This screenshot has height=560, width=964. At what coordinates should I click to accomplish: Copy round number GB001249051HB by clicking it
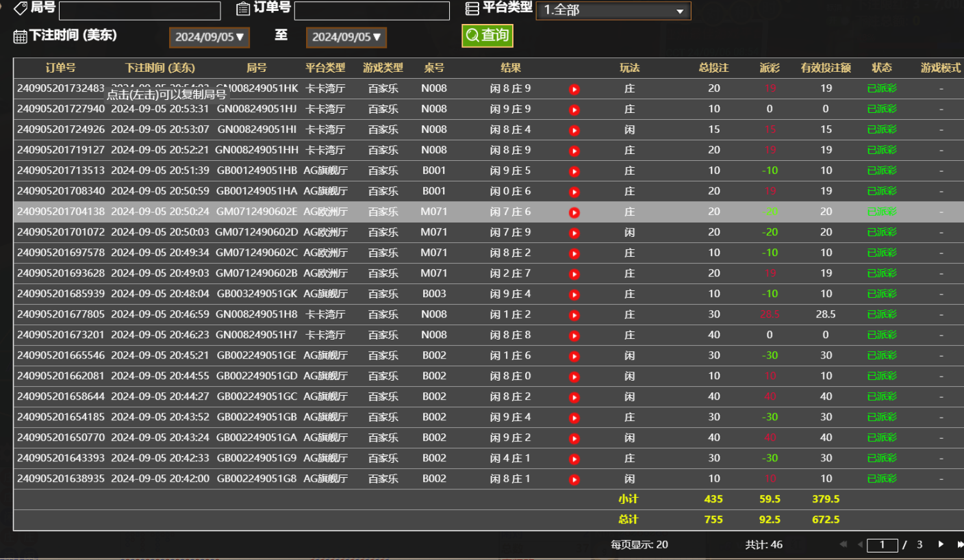(x=257, y=170)
